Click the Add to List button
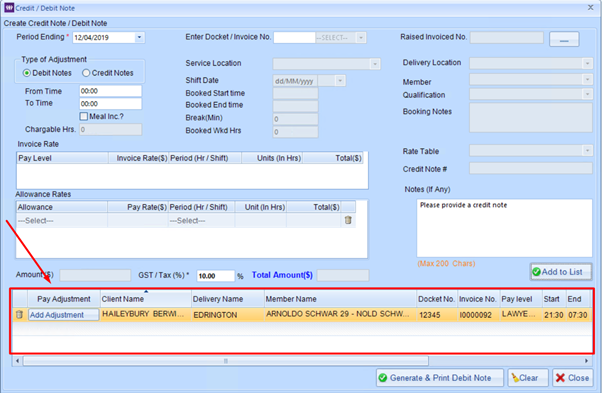Viewport: 602px width, 393px height. pyautogui.click(x=561, y=272)
